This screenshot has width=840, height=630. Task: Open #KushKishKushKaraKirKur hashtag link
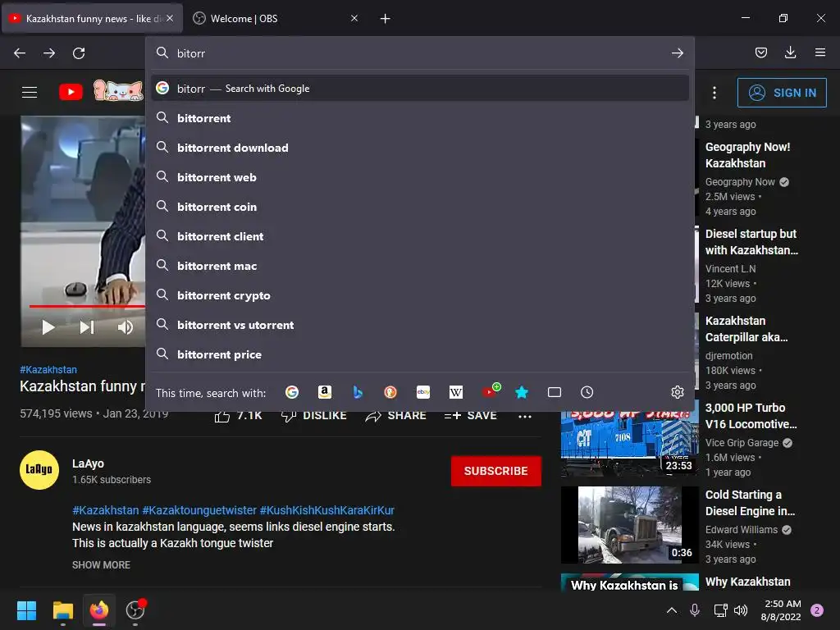click(x=326, y=510)
